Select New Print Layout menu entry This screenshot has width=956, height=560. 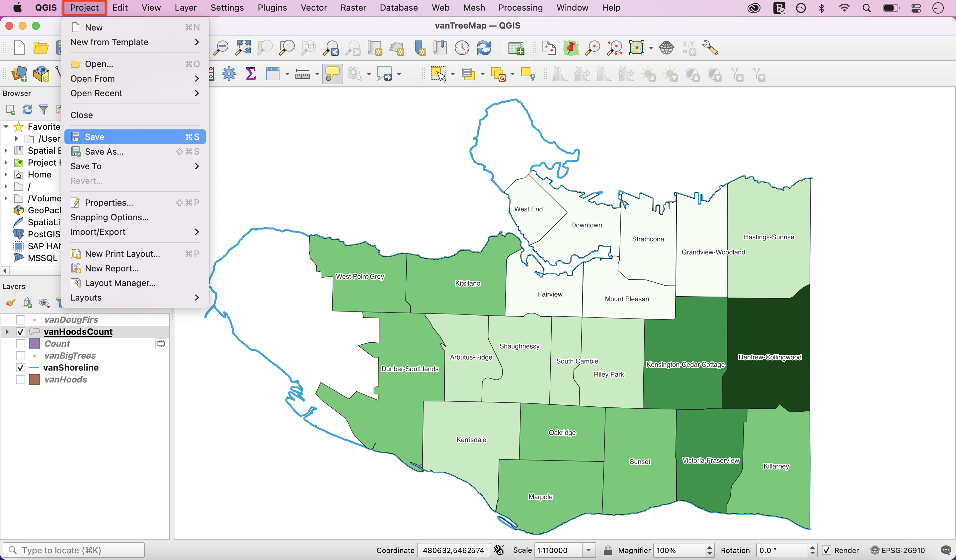tap(122, 254)
